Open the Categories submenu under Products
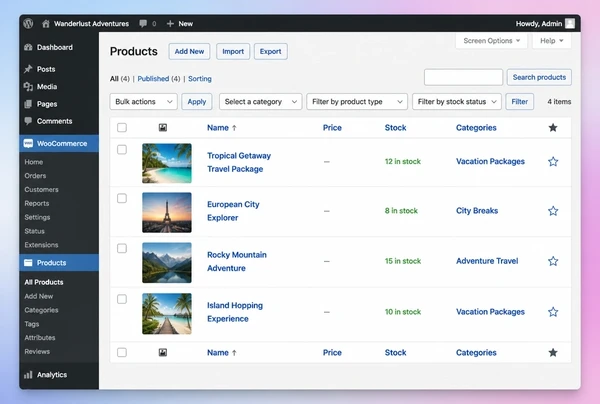 coord(41,310)
